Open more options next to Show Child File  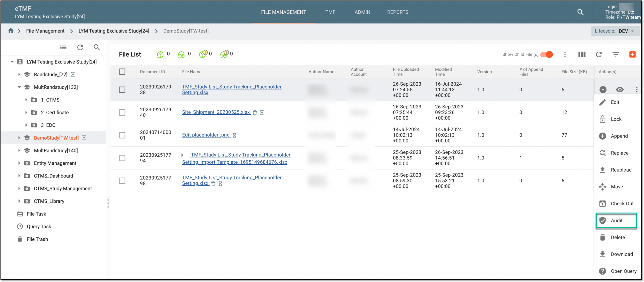pyautogui.click(x=565, y=54)
